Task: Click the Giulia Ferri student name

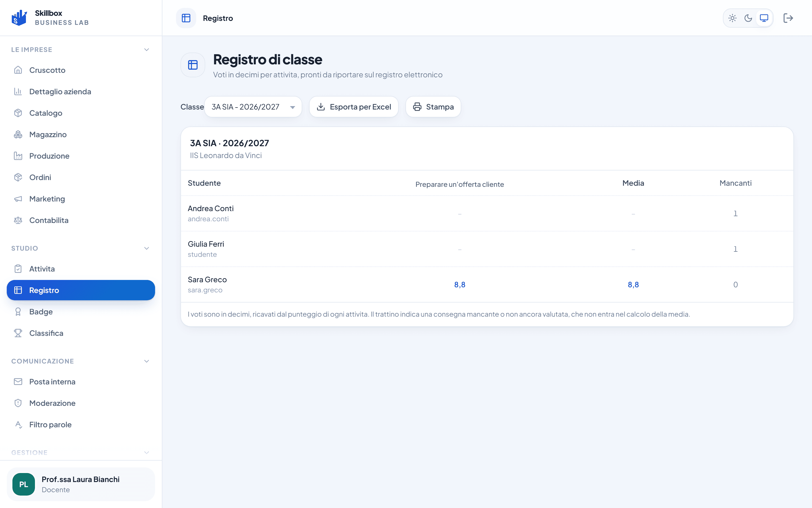Action: (206, 244)
